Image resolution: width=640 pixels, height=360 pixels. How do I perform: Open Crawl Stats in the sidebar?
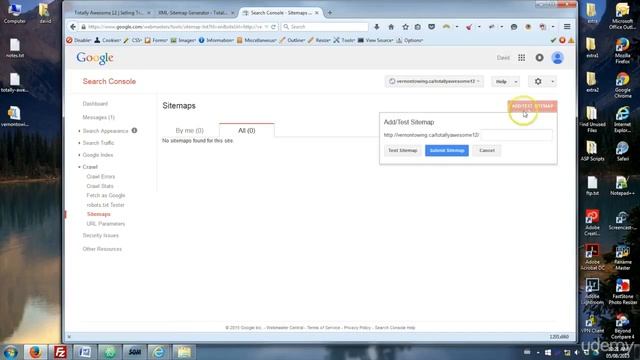(100, 186)
